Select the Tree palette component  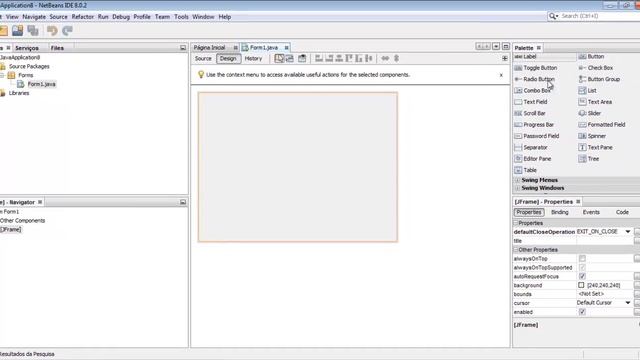589,159
